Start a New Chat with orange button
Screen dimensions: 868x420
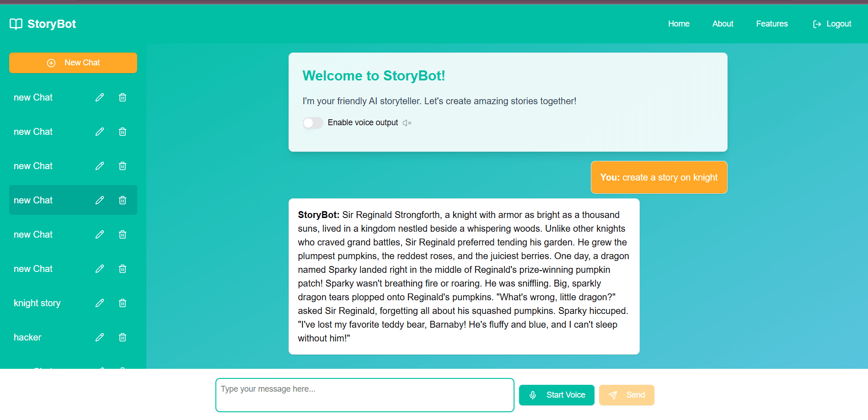pyautogui.click(x=73, y=63)
